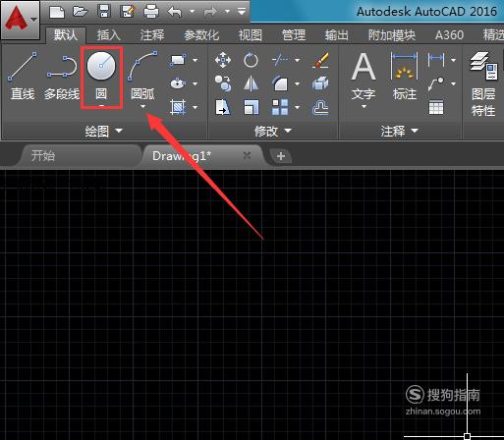Click the Save As icon
Image resolution: width=504 pixels, height=440 pixels.
click(x=128, y=12)
